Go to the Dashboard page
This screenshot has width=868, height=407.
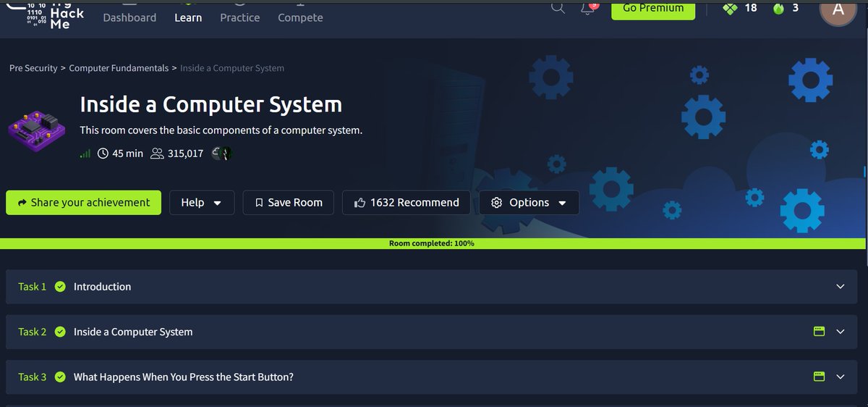point(129,17)
